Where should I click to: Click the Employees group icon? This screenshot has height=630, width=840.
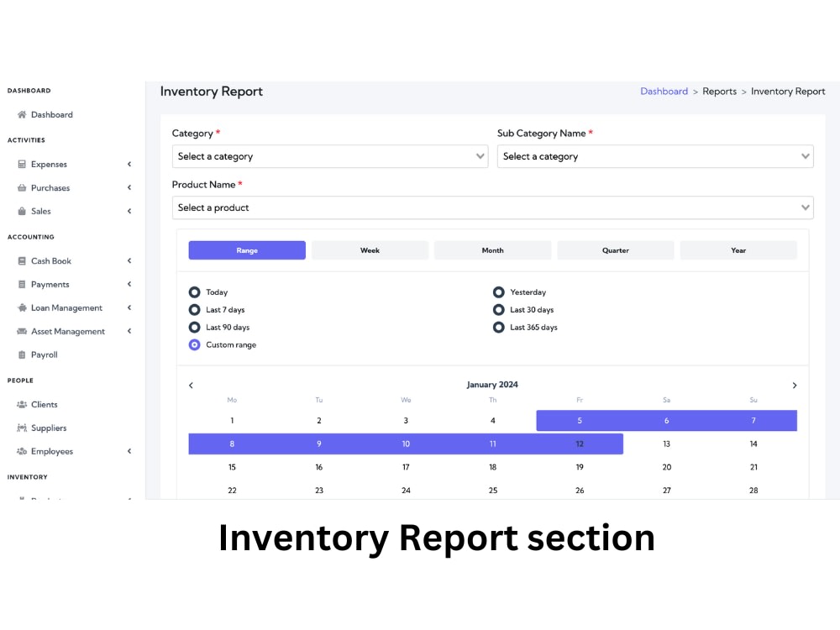pyautogui.click(x=22, y=451)
